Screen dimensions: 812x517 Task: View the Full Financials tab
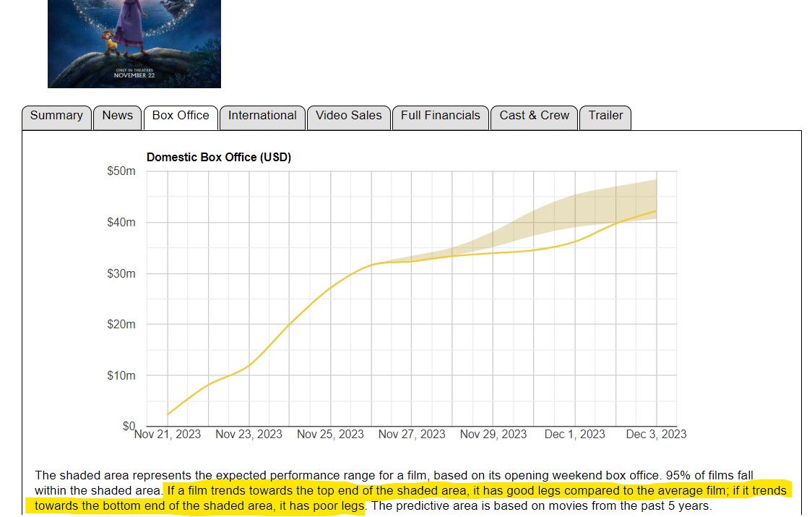(x=440, y=116)
